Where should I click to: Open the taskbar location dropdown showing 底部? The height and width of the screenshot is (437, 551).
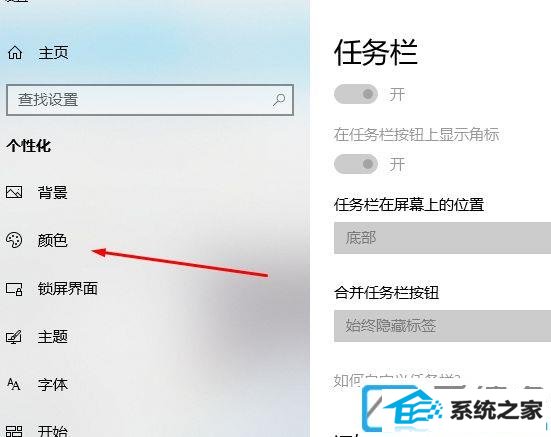[x=442, y=238]
